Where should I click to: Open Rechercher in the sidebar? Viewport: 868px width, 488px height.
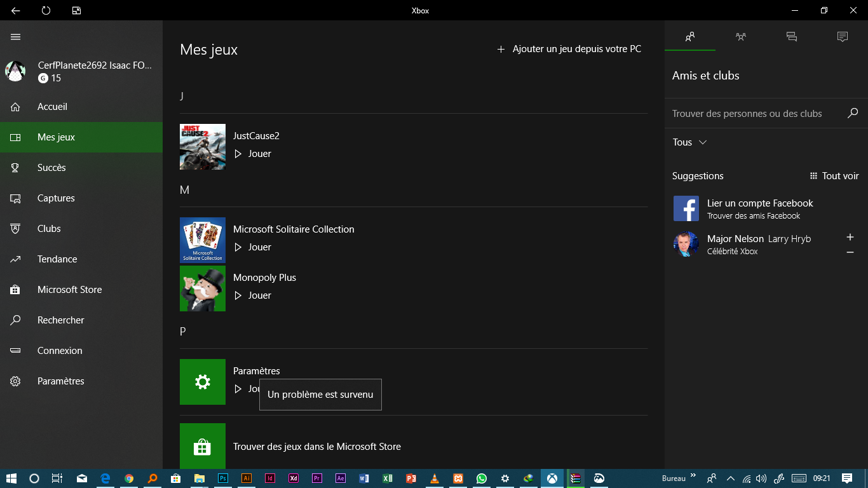(81, 320)
